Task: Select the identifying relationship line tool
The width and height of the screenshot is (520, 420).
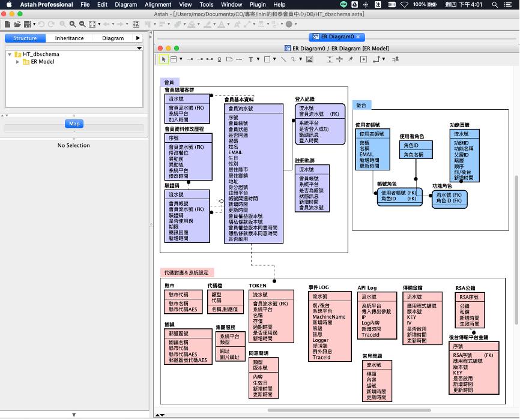Action: (x=190, y=59)
